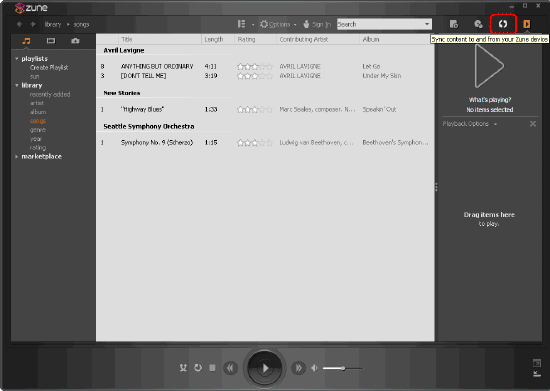Screen dimensions: 550x391
Task: Open the view layout dropdown arrow
Action: pyautogui.click(x=253, y=25)
